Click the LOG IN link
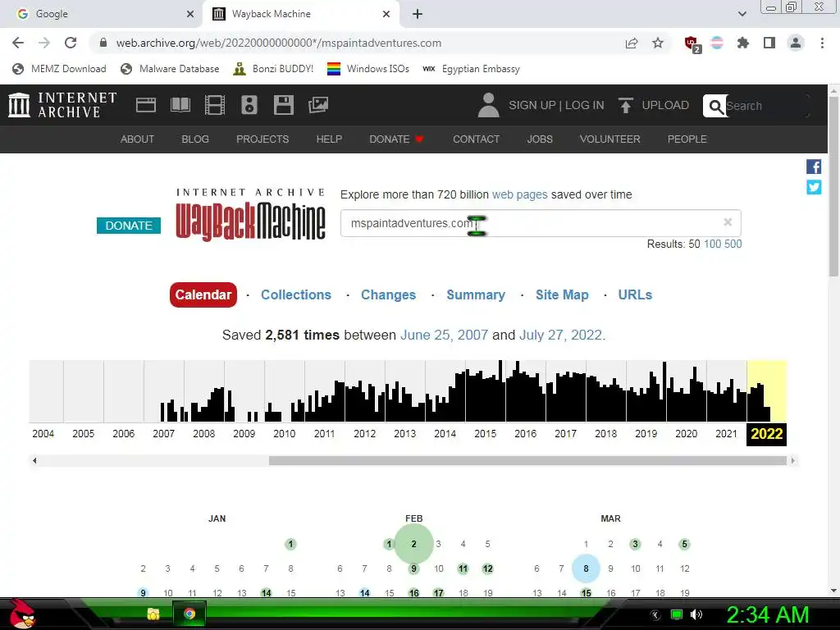The image size is (840, 630). (584, 105)
